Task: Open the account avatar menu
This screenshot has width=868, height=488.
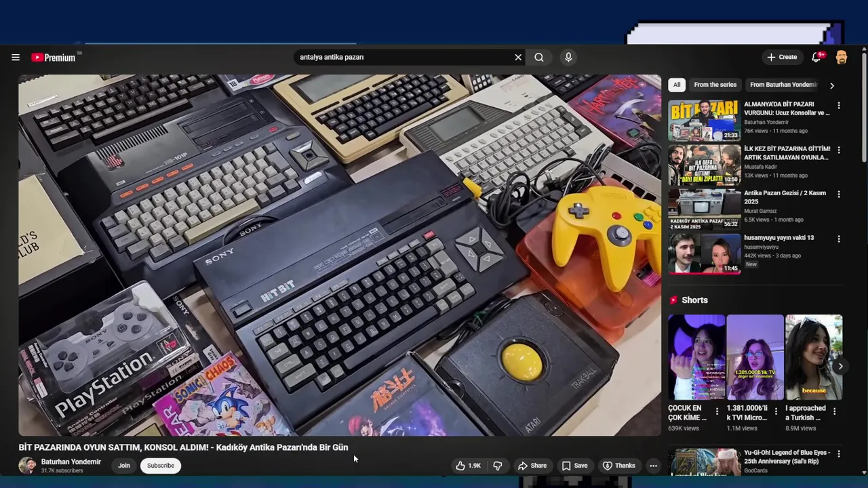Action: point(842,58)
